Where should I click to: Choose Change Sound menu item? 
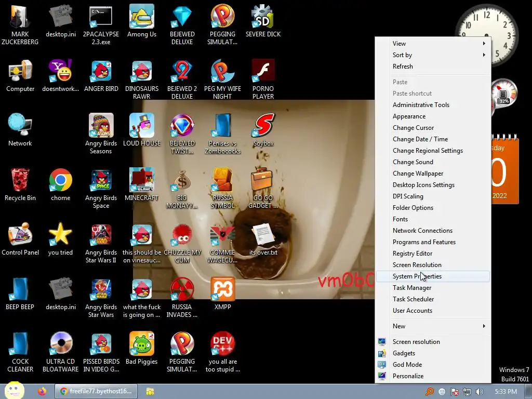433,162
